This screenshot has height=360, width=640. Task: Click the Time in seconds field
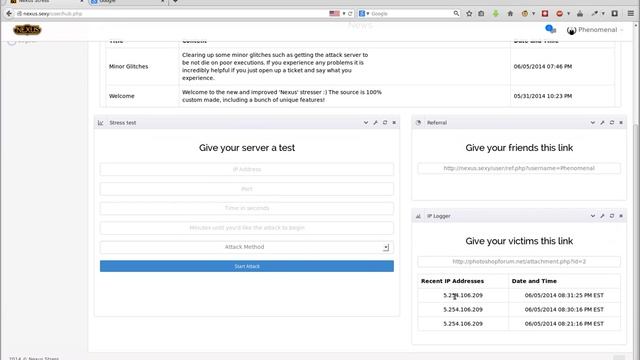(247, 208)
